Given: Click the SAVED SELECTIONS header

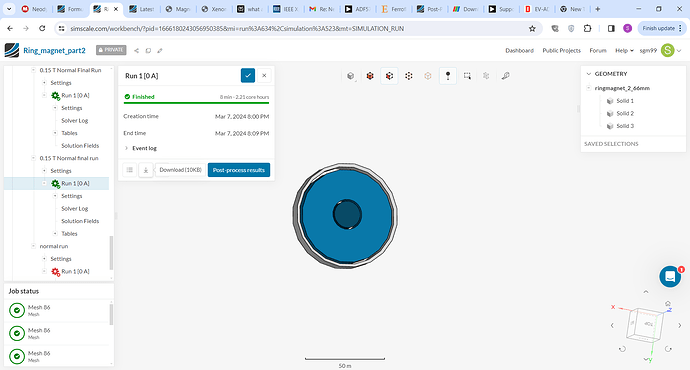Looking at the screenshot, I should tap(611, 144).
